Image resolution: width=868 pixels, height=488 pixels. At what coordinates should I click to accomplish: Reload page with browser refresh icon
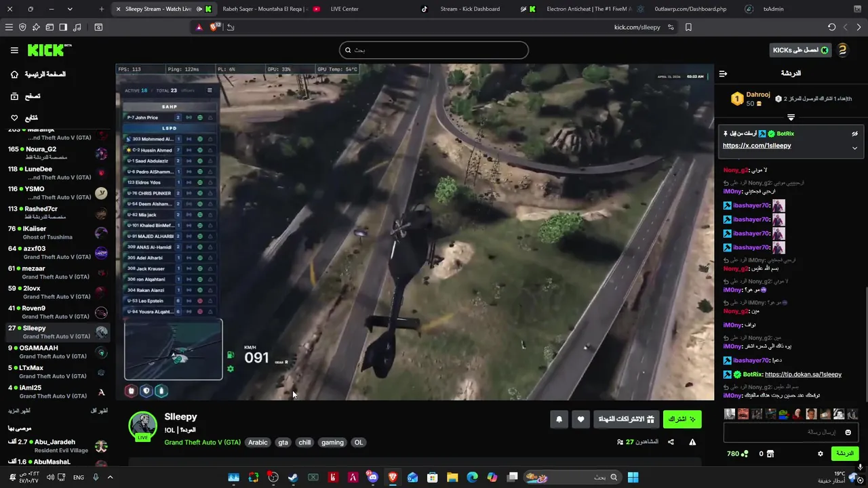(831, 27)
